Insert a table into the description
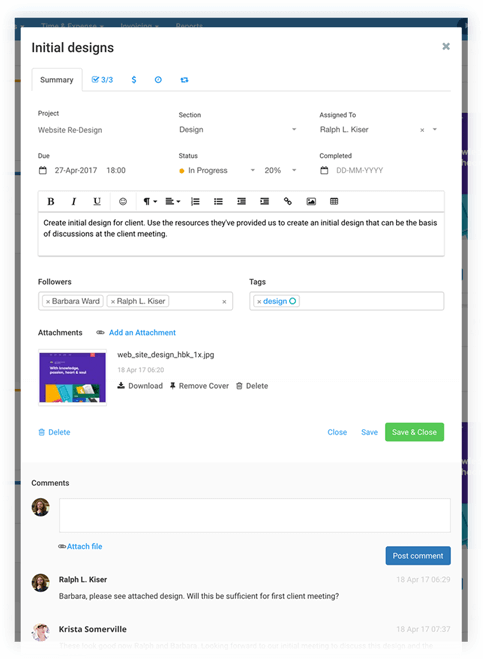Viewport: 483px width, 659px height. [x=334, y=202]
